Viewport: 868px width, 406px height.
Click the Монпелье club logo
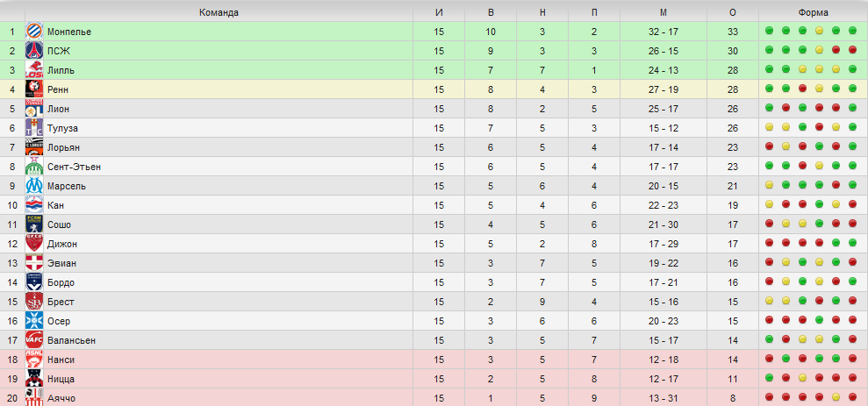coord(34,32)
